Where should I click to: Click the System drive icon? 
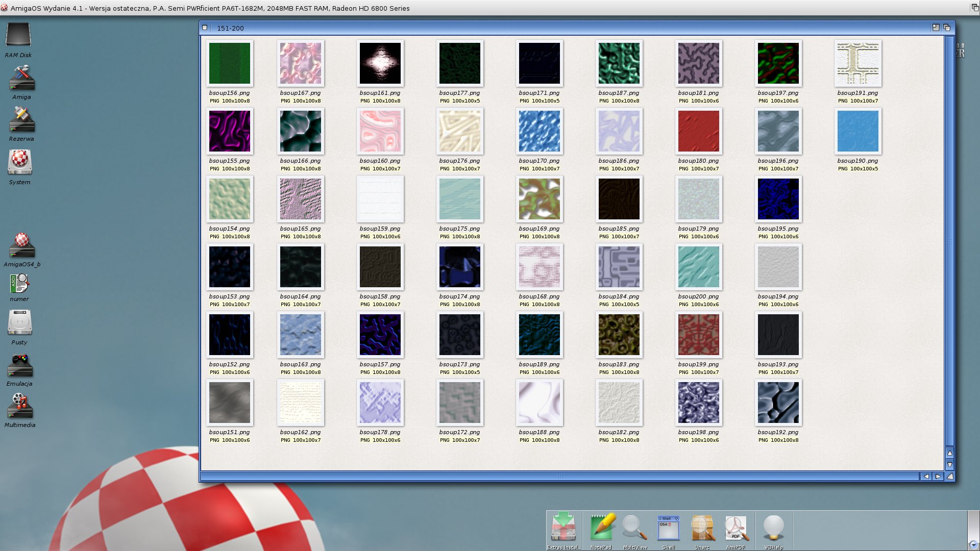pyautogui.click(x=20, y=162)
